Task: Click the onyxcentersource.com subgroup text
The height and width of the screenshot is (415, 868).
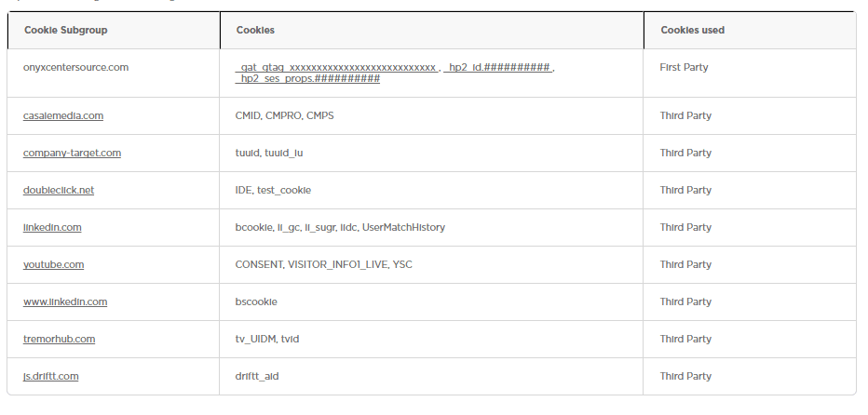Action: (75, 68)
